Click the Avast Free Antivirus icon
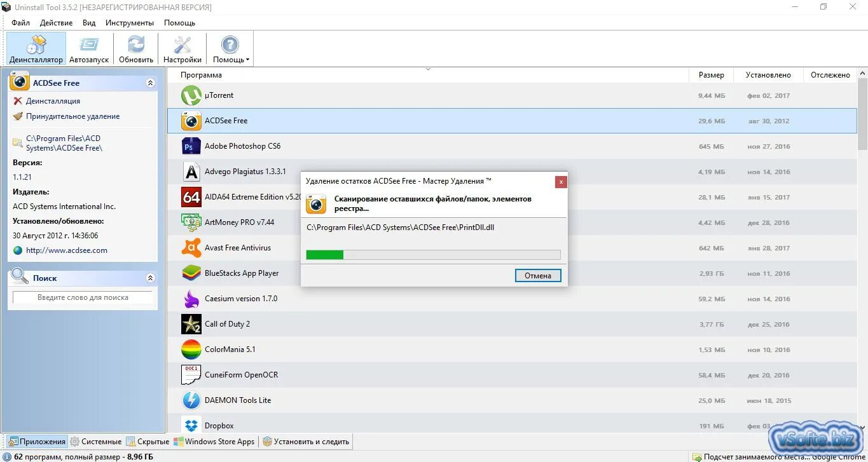Screen dimensions: 868x462 (x=191, y=248)
